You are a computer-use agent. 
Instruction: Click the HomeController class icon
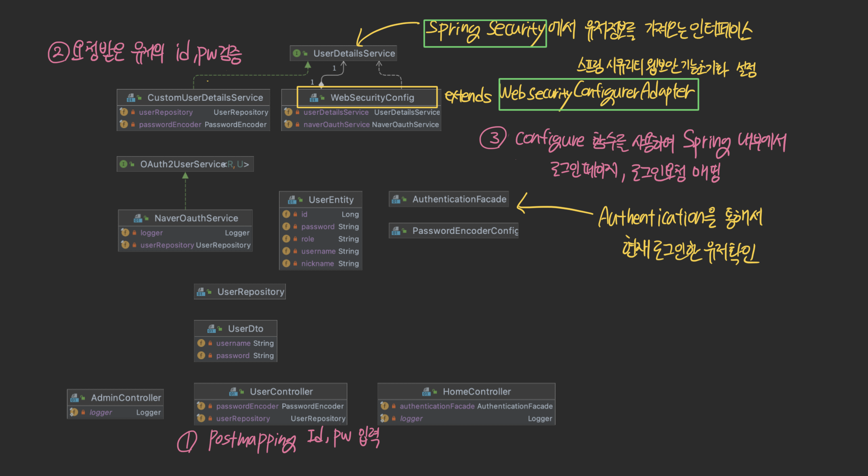point(426,392)
